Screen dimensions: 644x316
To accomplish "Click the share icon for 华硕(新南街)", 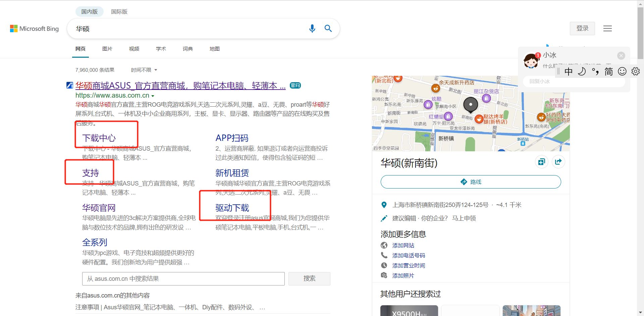I will (558, 161).
